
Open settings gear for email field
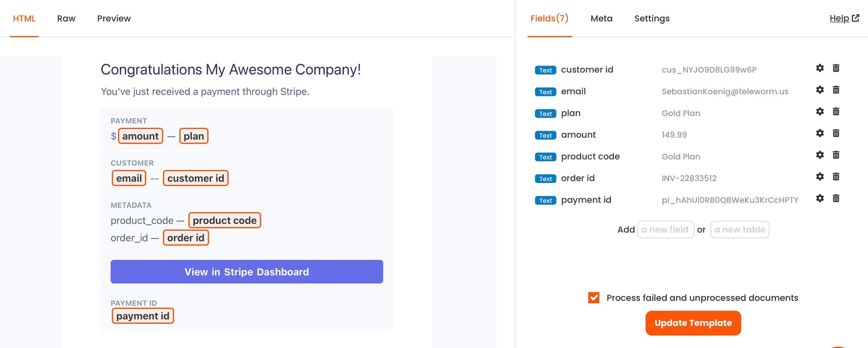pos(819,90)
